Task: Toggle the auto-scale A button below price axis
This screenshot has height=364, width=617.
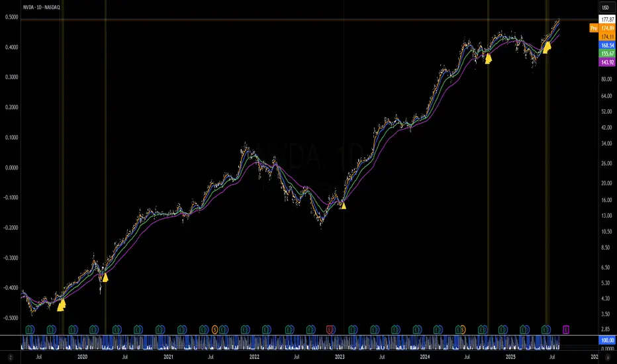Action: [x=608, y=357]
